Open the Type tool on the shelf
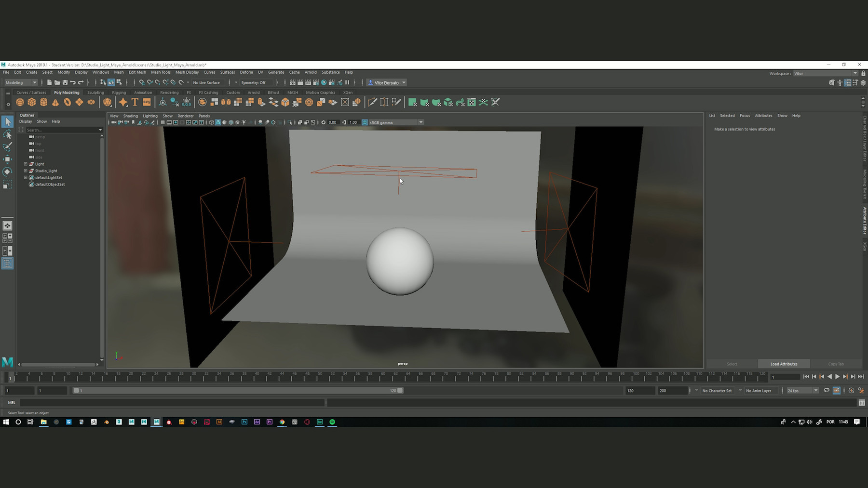This screenshot has height=488, width=868. [x=134, y=102]
